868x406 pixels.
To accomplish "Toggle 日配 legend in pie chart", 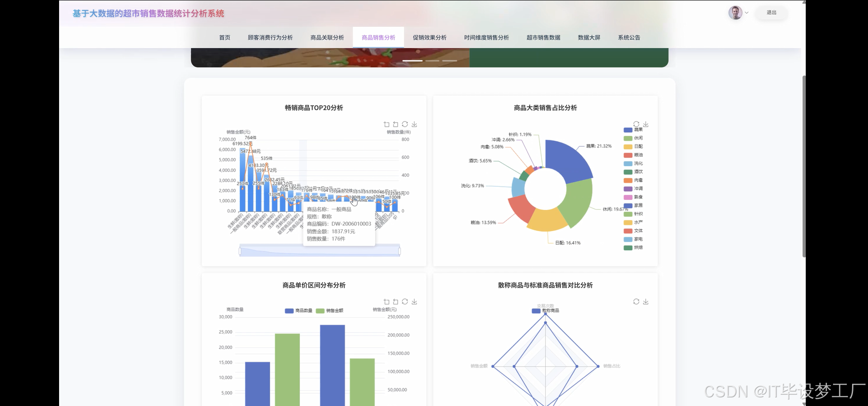I will pos(633,147).
